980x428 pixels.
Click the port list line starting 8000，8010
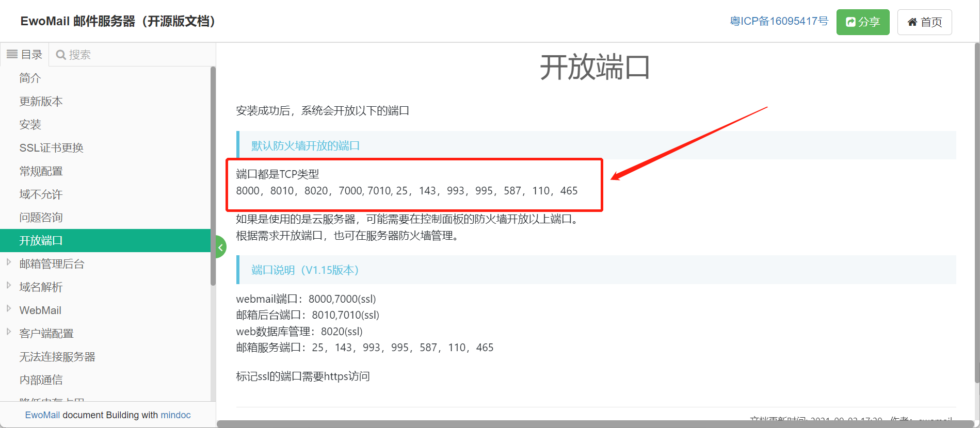coord(407,191)
